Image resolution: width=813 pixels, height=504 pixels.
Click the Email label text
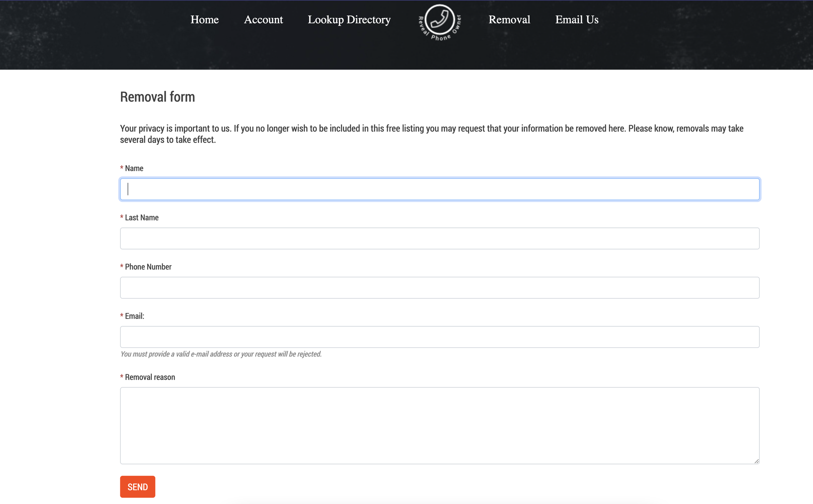pyautogui.click(x=134, y=316)
